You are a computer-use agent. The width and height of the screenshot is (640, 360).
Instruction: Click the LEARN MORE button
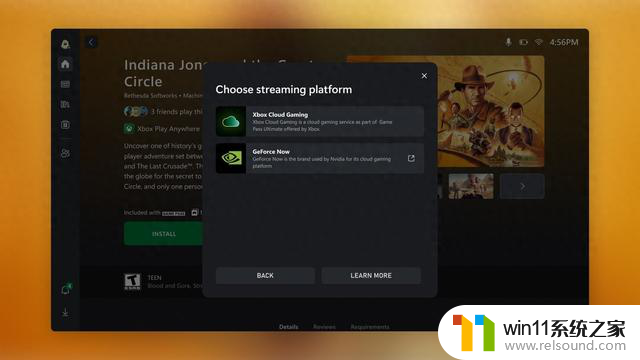(x=371, y=276)
